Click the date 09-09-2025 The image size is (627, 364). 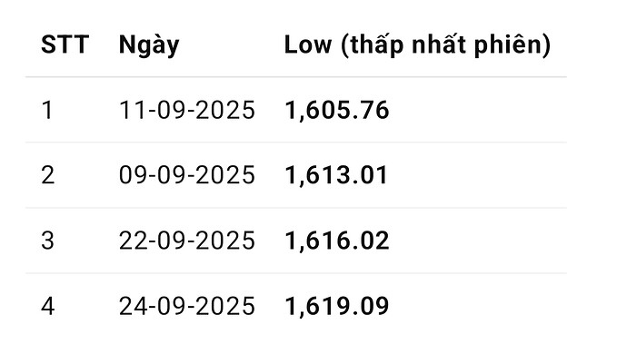click(187, 175)
